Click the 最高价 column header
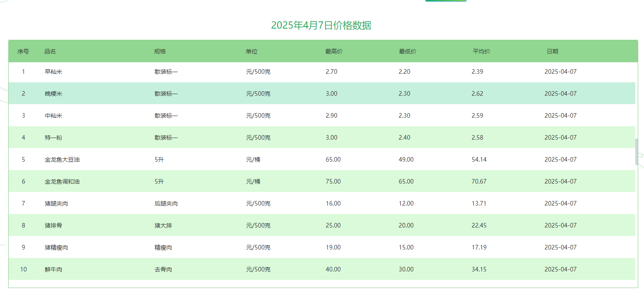This screenshot has height=293, width=644. (x=334, y=51)
